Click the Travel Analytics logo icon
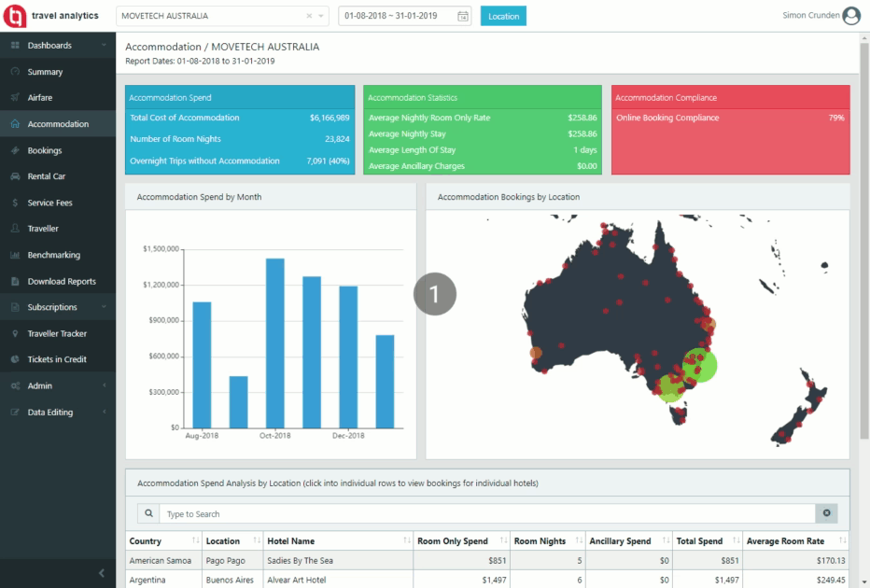The width and height of the screenshot is (870, 588). click(16, 16)
